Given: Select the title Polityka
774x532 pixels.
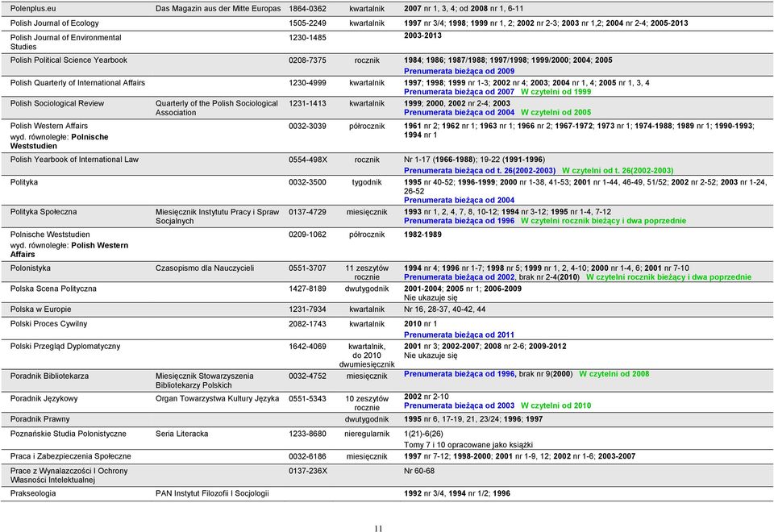Looking at the screenshot, I should pos(23,183).
